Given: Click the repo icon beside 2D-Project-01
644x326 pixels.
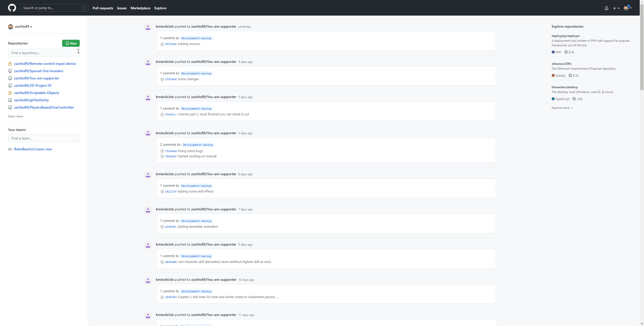Looking at the screenshot, I should pyautogui.click(x=10, y=86).
